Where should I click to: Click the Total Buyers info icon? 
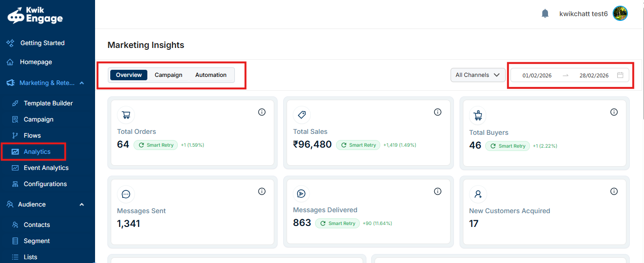[x=614, y=112]
